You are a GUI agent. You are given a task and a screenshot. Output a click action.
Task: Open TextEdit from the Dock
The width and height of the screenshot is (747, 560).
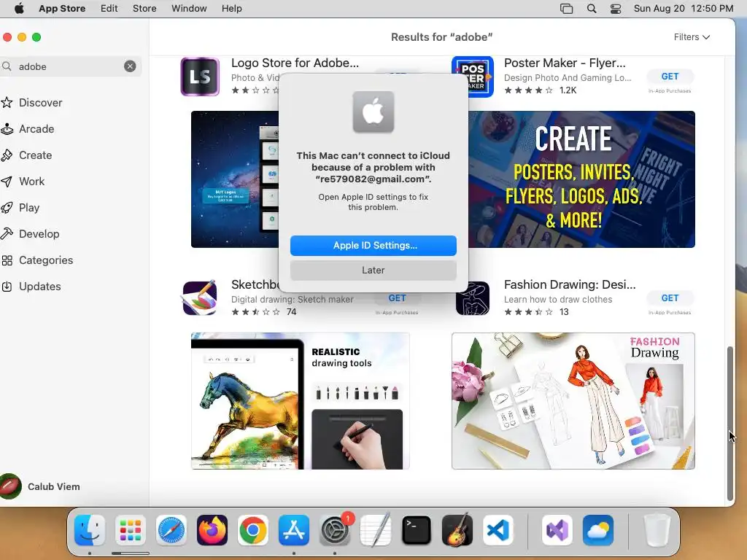click(376, 530)
